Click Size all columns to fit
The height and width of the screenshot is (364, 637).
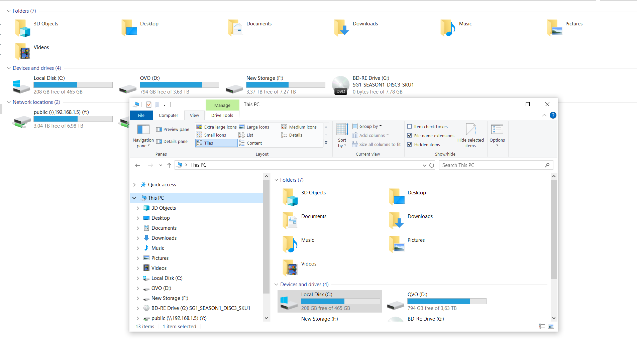(x=376, y=145)
